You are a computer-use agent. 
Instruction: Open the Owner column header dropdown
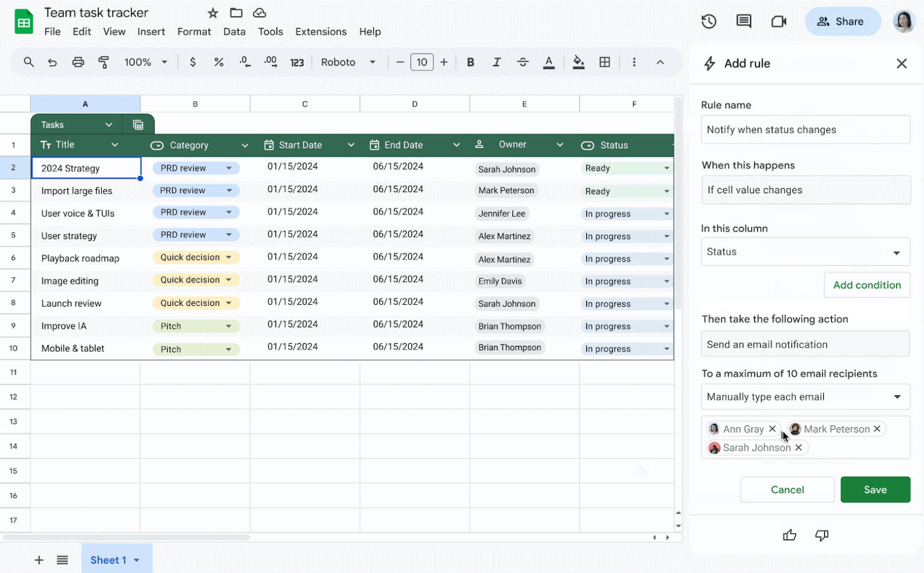tap(560, 145)
